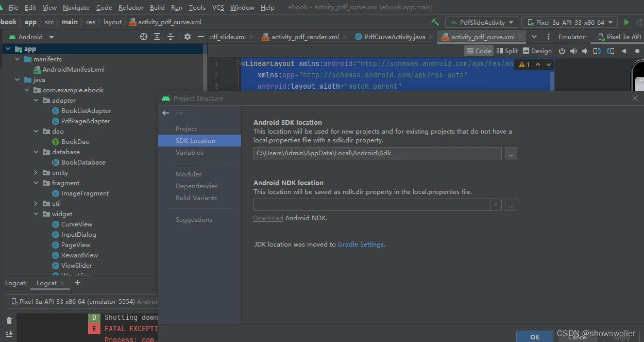Image resolution: width=644 pixels, height=342 pixels.
Task: Select CurveView class in project tree
Action: point(77,224)
